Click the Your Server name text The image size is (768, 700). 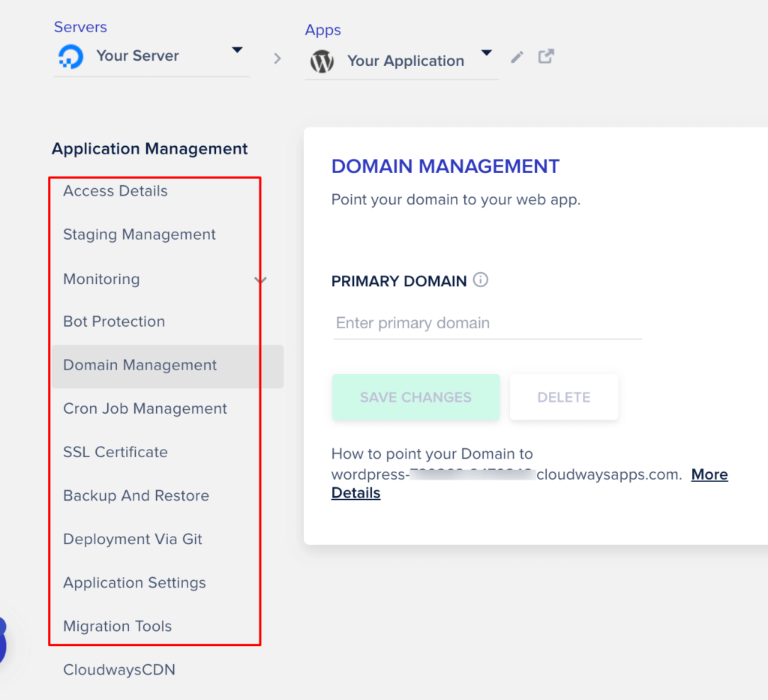[138, 55]
